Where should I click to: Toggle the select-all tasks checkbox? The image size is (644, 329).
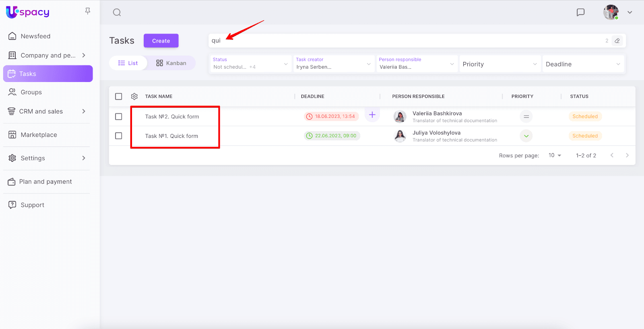click(x=119, y=97)
